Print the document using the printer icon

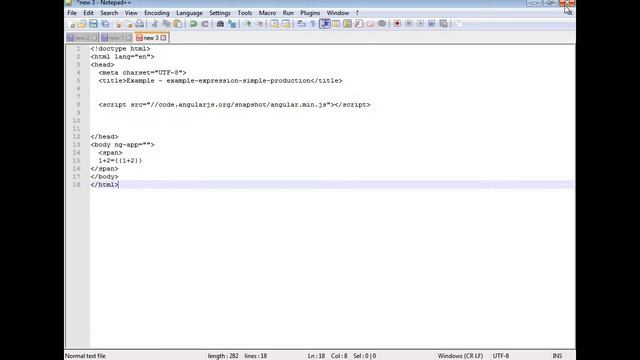click(140, 24)
